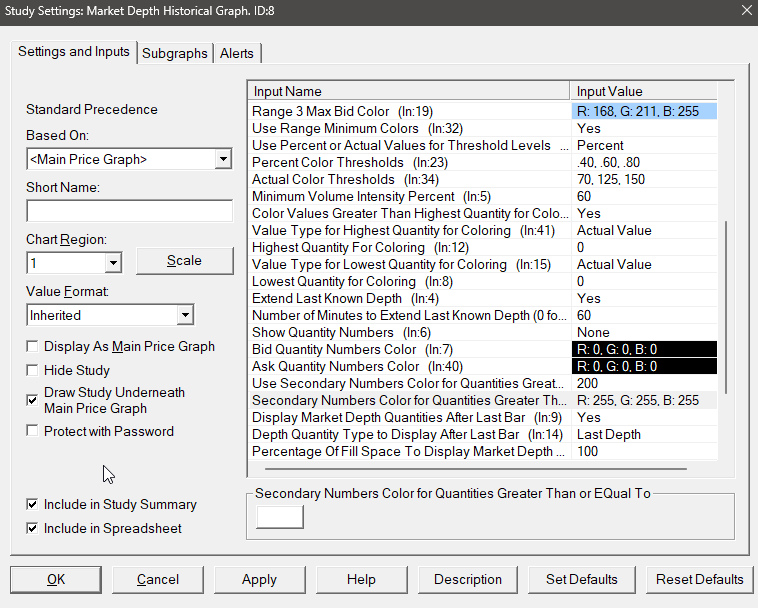Click the white secondary numbers color swatch
The height and width of the screenshot is (608, 758).
point(280,516)
